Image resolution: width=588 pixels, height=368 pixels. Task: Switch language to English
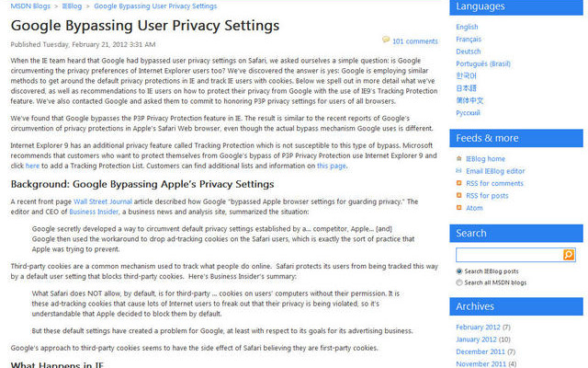tap(467, 27)
